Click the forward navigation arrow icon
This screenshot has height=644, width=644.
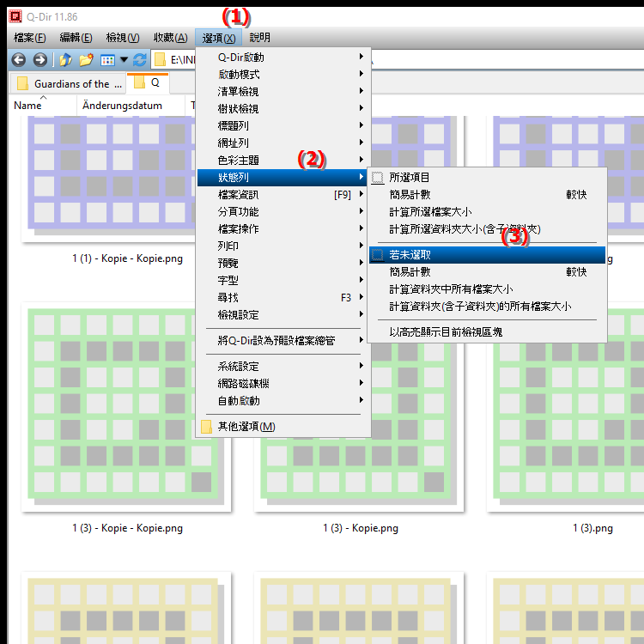point(39,60)
